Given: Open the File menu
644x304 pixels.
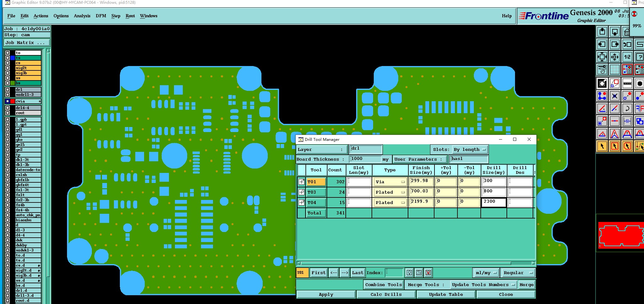Looking at the screenshot, I should tap(11, 16).
